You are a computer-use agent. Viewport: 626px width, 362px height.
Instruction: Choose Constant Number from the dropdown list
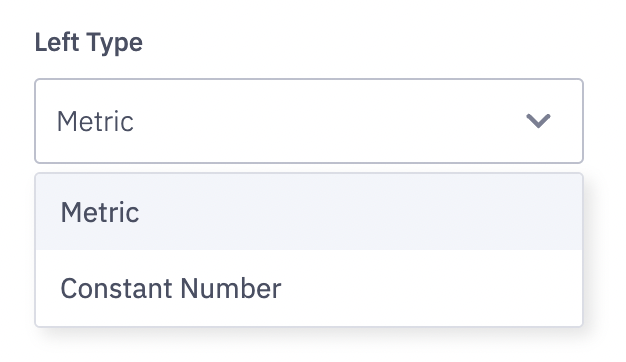[x=309, y=288]
